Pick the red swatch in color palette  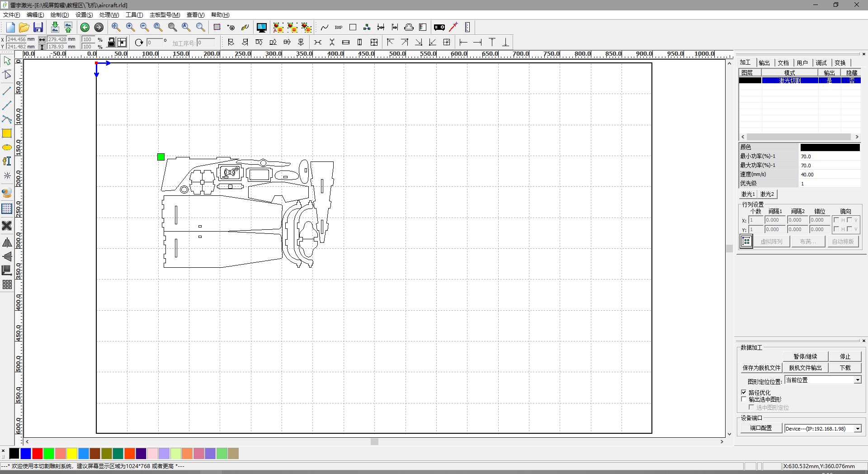(37, 453)
